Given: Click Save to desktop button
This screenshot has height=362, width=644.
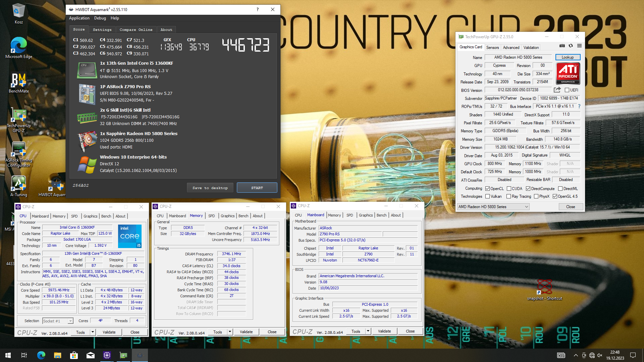Looking at the screenshot, I should click(x=210, y=188).
